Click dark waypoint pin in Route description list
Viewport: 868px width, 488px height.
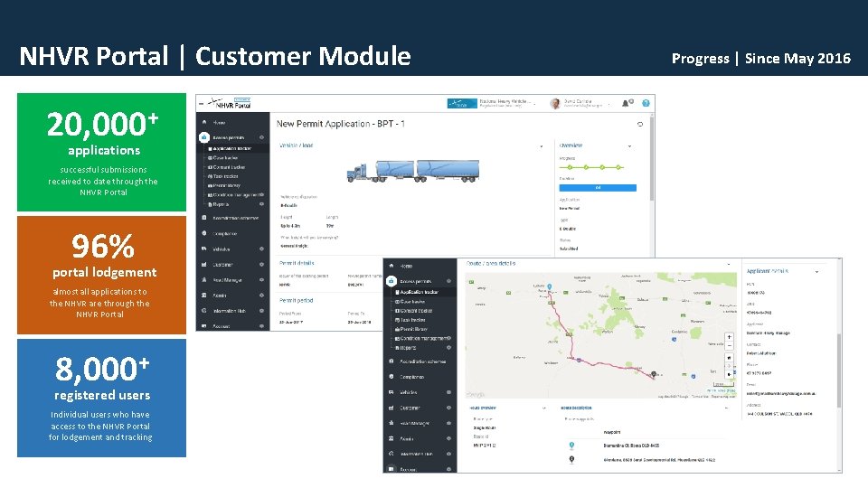tap(571, 459)
